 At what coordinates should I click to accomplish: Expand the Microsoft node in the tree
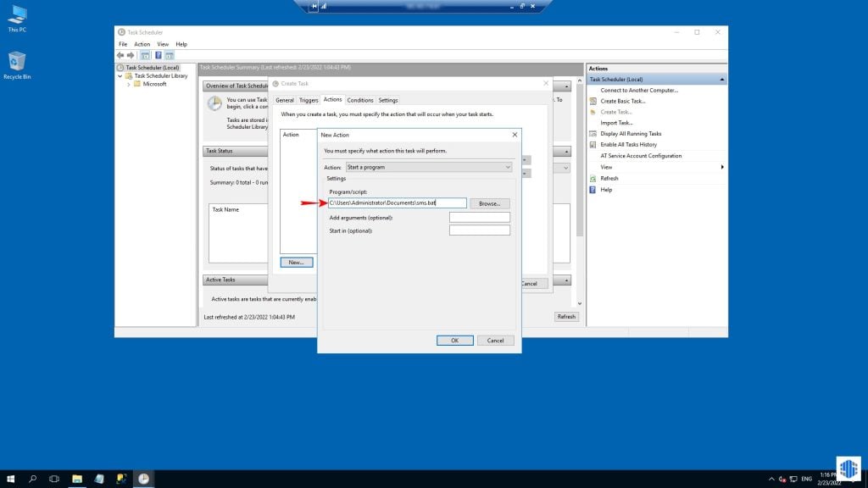(129, 83)
